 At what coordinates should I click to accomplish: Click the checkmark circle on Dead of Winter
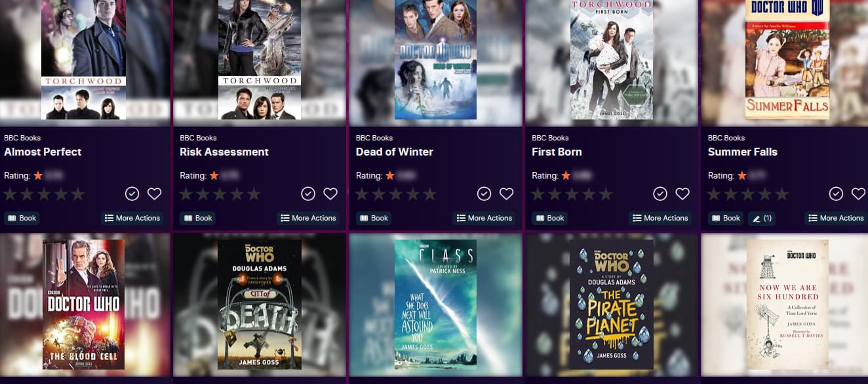pyautogui.click(x=484, y=194)
